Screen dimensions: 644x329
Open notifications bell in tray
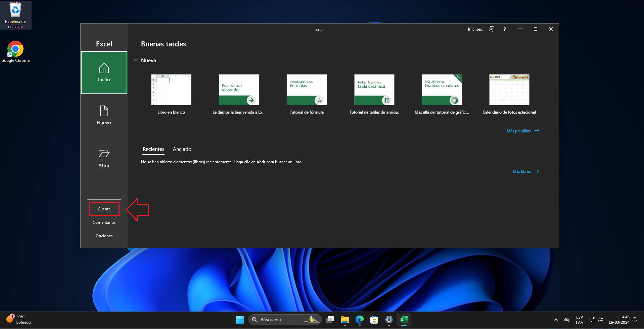[x=635, y=320]
